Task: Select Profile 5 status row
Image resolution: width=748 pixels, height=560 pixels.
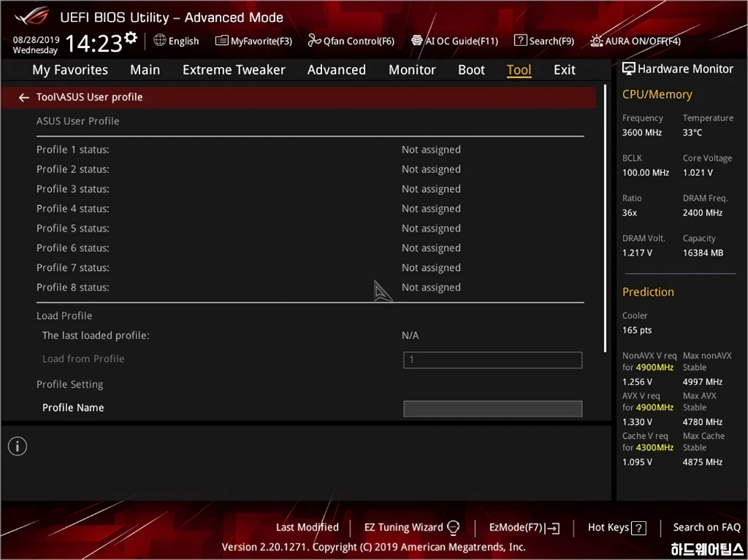Action: pyautogui.click(x=310, y=229)
